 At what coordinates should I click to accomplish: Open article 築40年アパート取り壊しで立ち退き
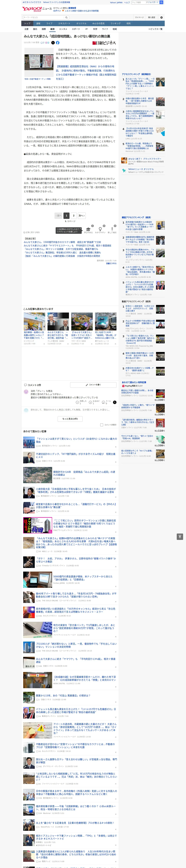coord(76,595)
